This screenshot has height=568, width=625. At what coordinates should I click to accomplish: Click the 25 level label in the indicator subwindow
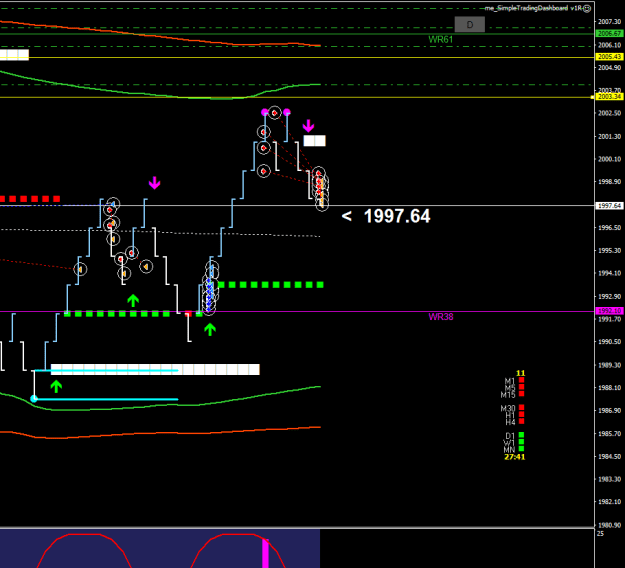pyautogui.click(x=601, y=534)
